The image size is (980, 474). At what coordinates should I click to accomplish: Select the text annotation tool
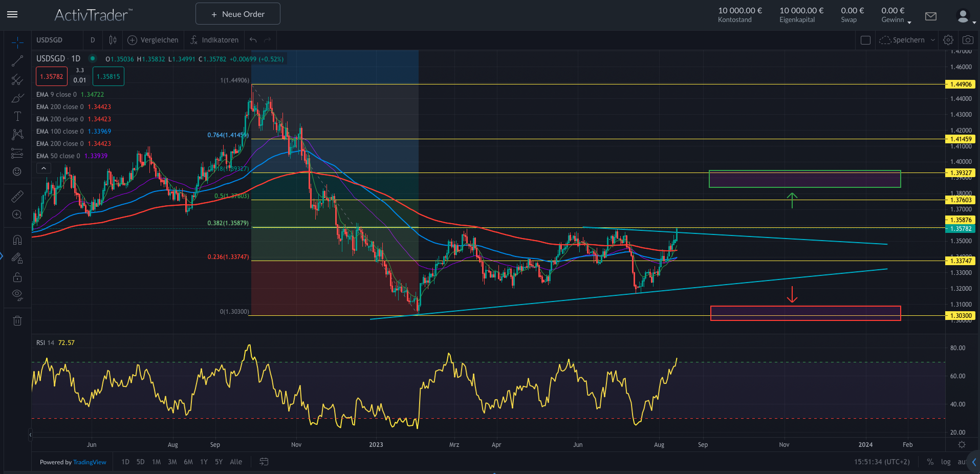(17, 116)
